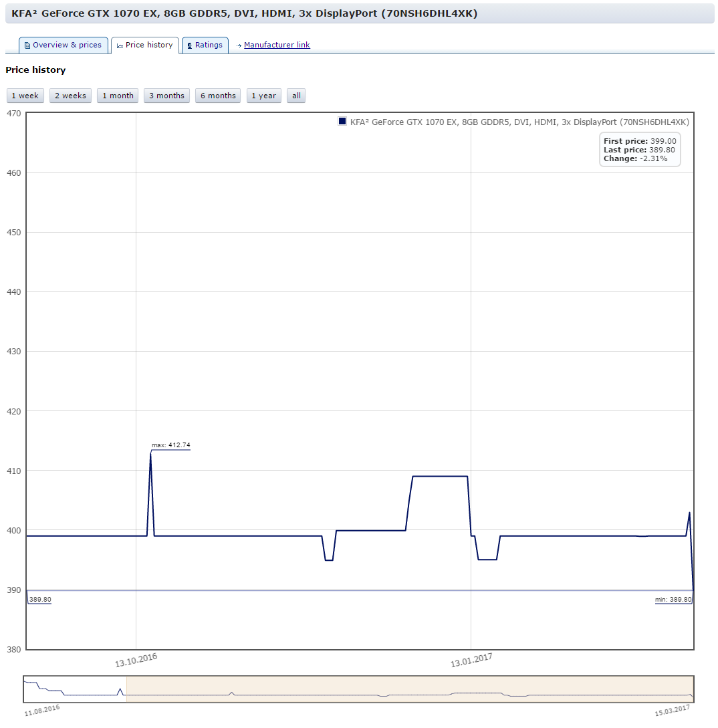Click the 13.10.2016 date axis label
This screenshot has width=718, height=728.
136,660
